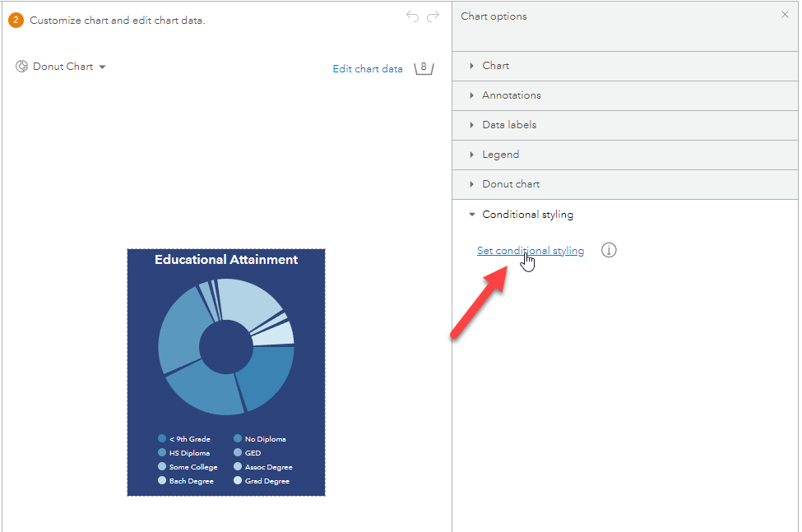This screenshot has height=532, width=802.
Task: Open the info tooltip beside Set conditional styling
Action: click(x=609, y=250)
